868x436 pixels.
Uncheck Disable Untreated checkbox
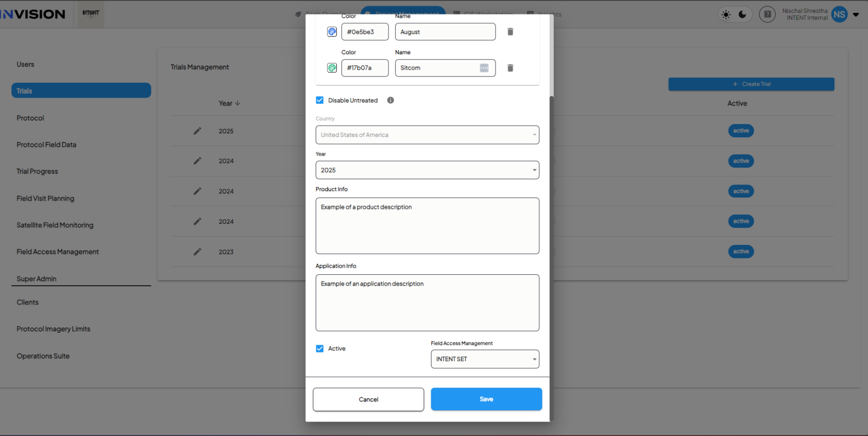point(320,100)
